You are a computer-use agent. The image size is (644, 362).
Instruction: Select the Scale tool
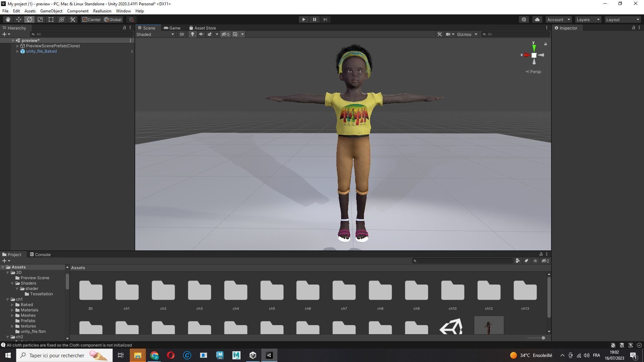[40, 19]
